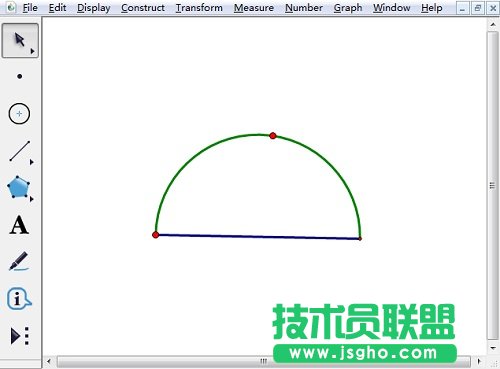Open the Transform menu

click(199, 8)
